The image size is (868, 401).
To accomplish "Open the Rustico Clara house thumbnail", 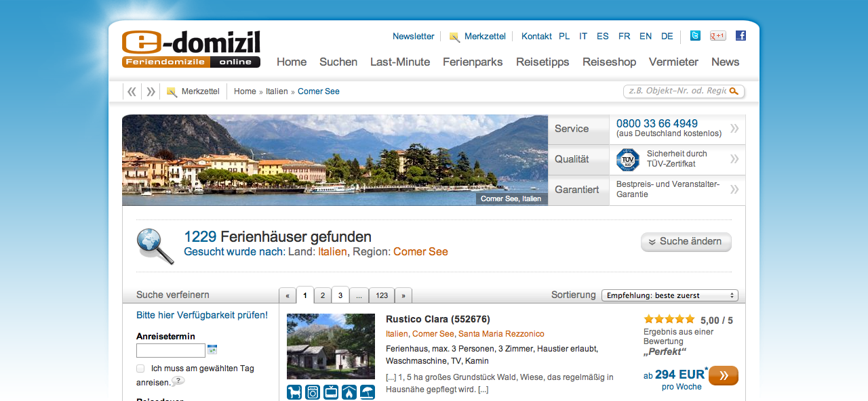I will [330, 346].
